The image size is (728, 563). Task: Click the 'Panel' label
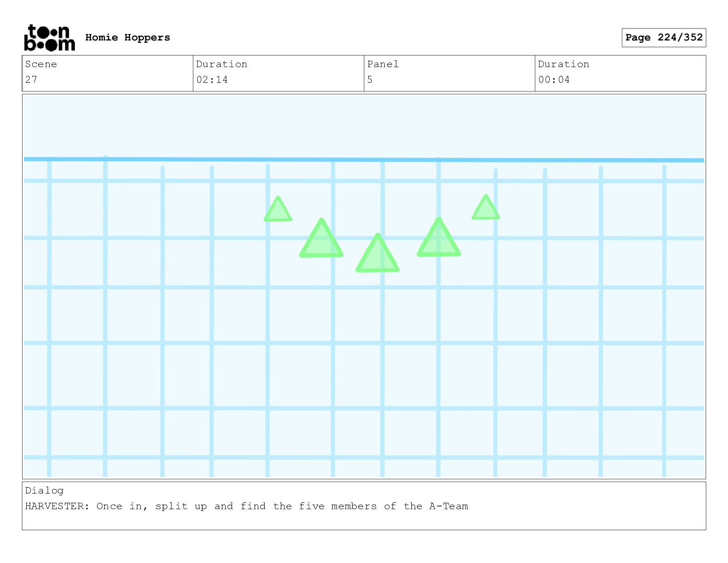[x=383, y=64]
